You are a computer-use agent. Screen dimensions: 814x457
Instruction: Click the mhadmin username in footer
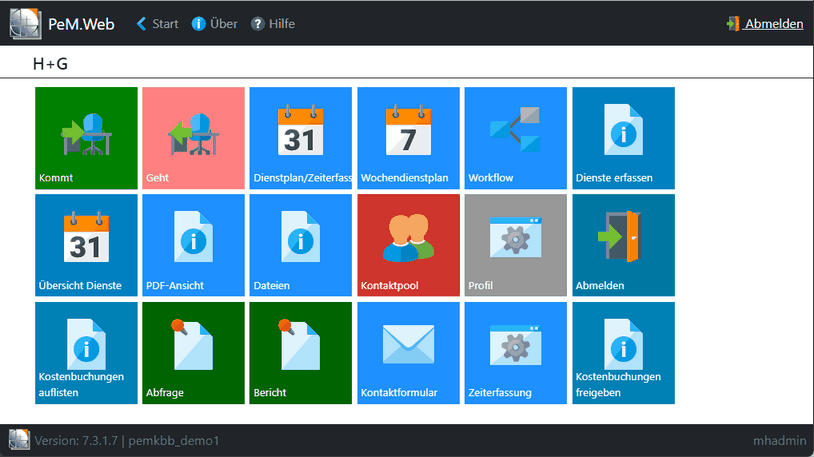click(x=780, y=441)
